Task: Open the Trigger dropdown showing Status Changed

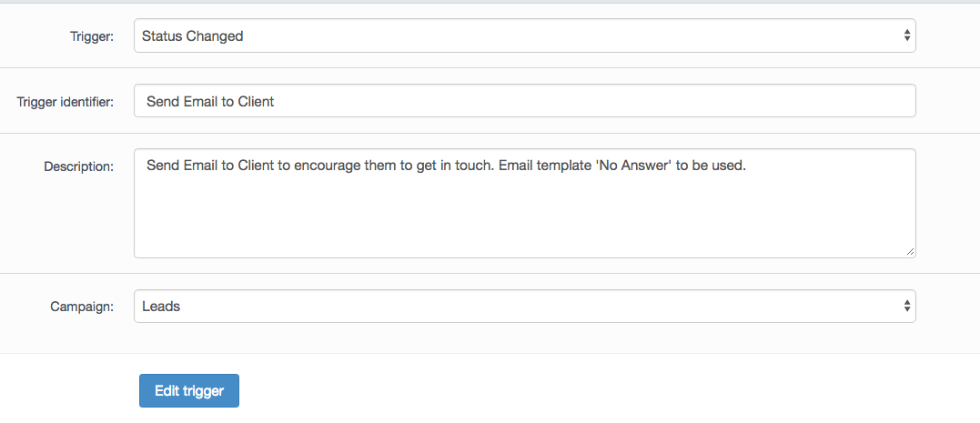Action: pyautogui.click(x=523, y=36)
